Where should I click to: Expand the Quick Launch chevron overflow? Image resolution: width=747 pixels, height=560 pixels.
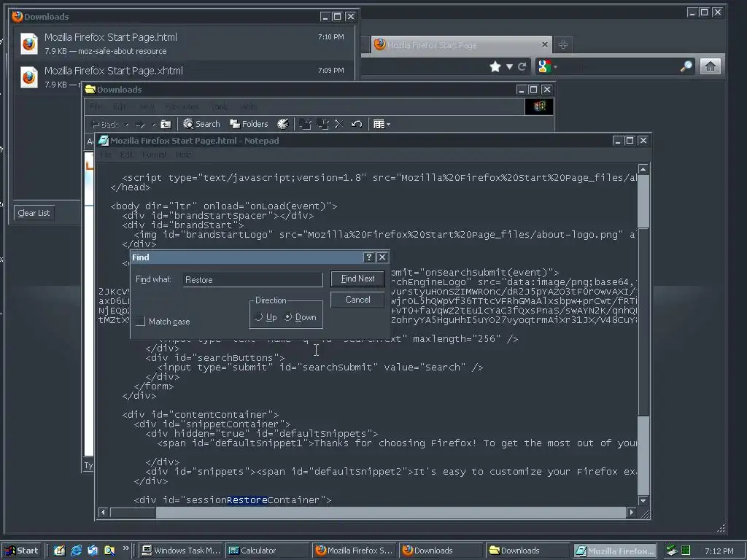(x=125, y=548)
